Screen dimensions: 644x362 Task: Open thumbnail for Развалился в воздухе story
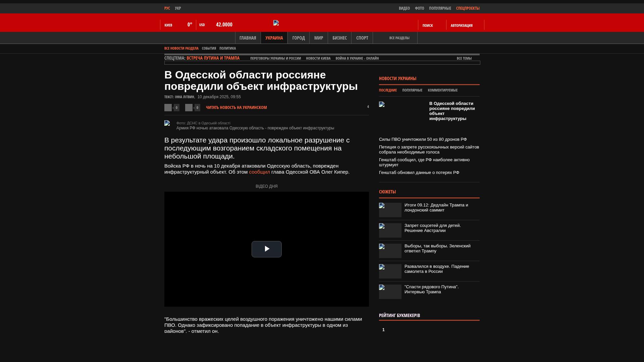coord(390,271)
